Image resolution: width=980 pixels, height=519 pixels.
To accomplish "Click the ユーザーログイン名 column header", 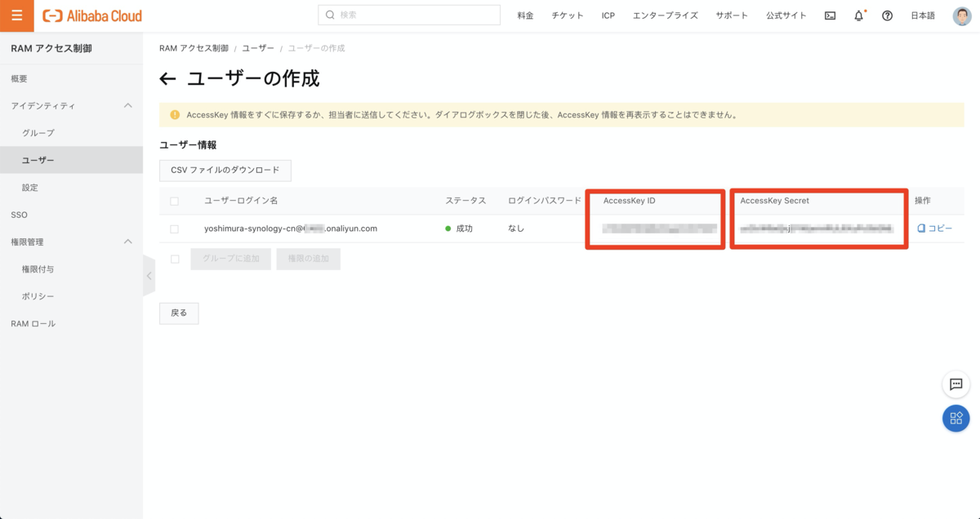I will pyautogui.click(x=241, y=201).
